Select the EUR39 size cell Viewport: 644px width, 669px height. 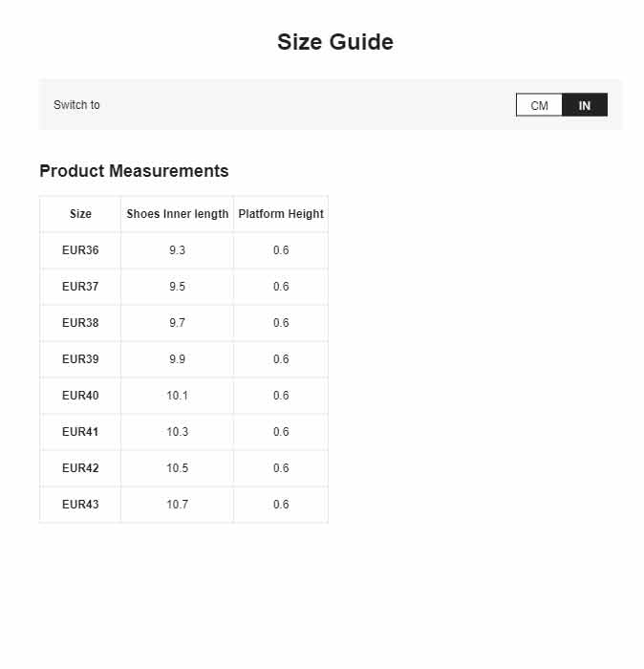pos(80,359)
